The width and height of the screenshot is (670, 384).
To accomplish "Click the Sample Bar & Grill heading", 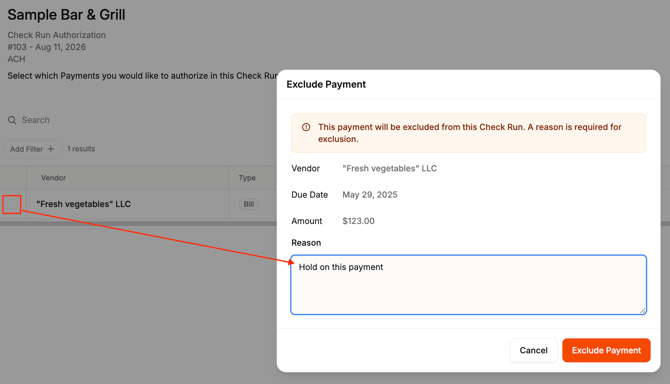I will click(66, 15).
